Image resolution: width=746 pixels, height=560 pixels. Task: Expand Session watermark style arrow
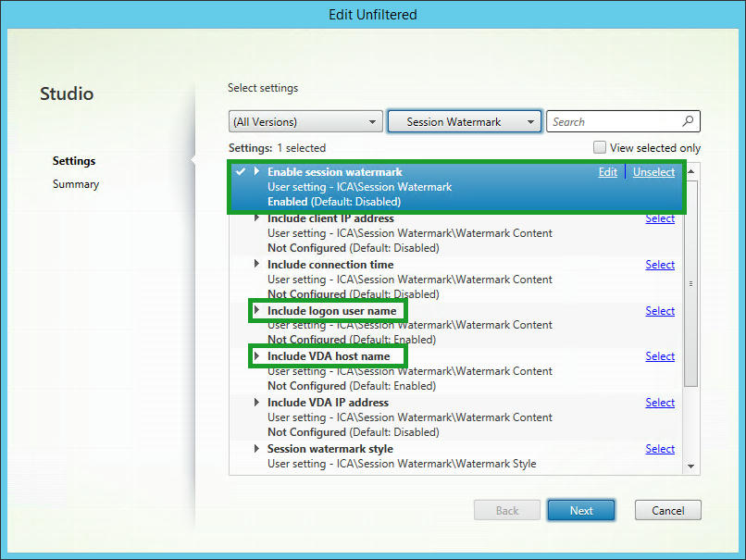tap(257, 449)
